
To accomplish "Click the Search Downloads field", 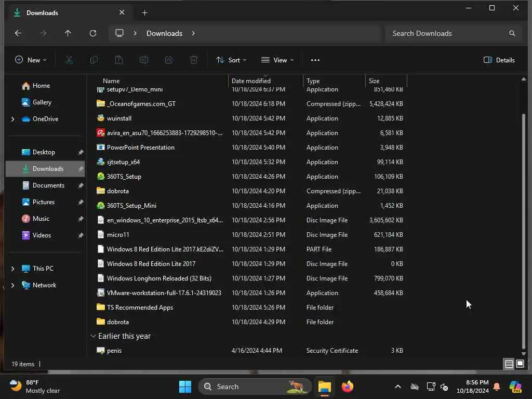I will [453, 33].
